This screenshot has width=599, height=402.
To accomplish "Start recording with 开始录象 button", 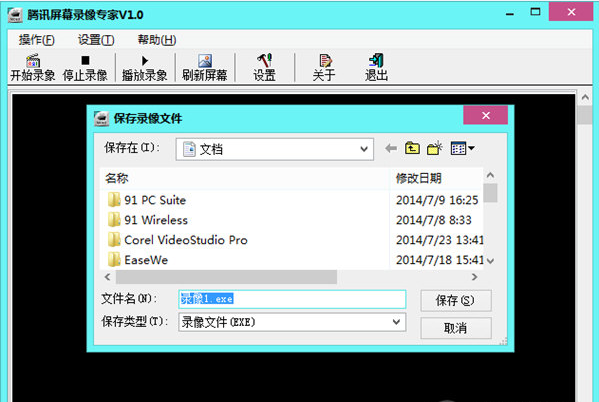I will [33, 68].
